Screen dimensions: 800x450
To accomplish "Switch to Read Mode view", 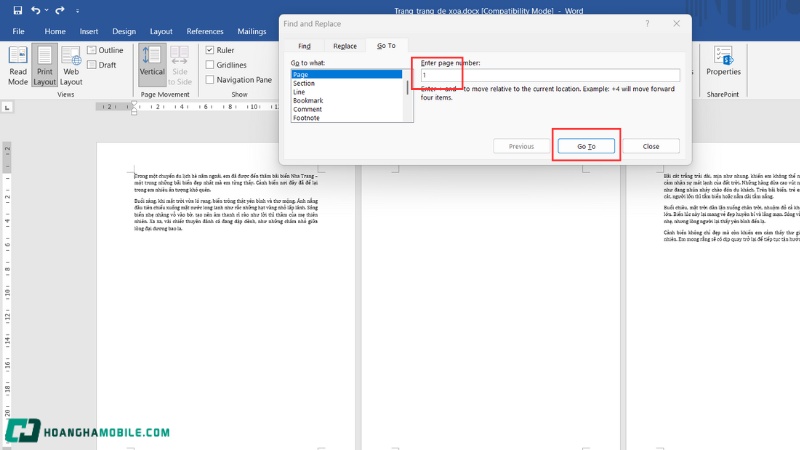I will pyautogui.click(x=18, y=64).
